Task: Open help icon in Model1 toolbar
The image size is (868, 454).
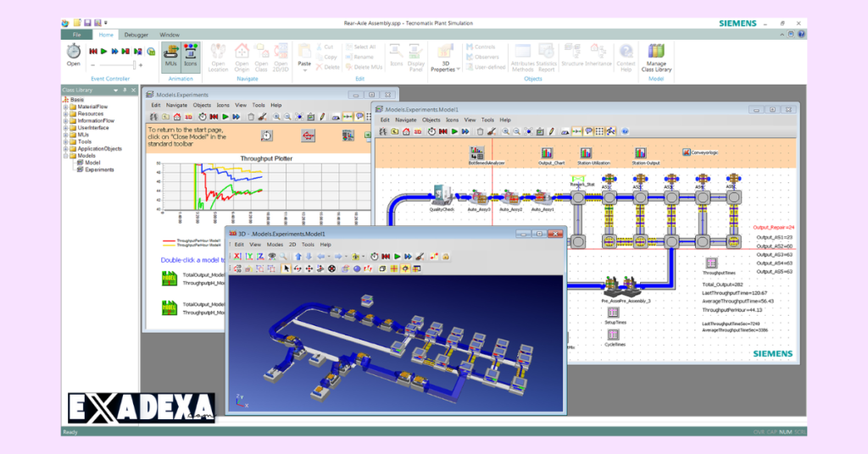Action: click(x=625, y=131)
